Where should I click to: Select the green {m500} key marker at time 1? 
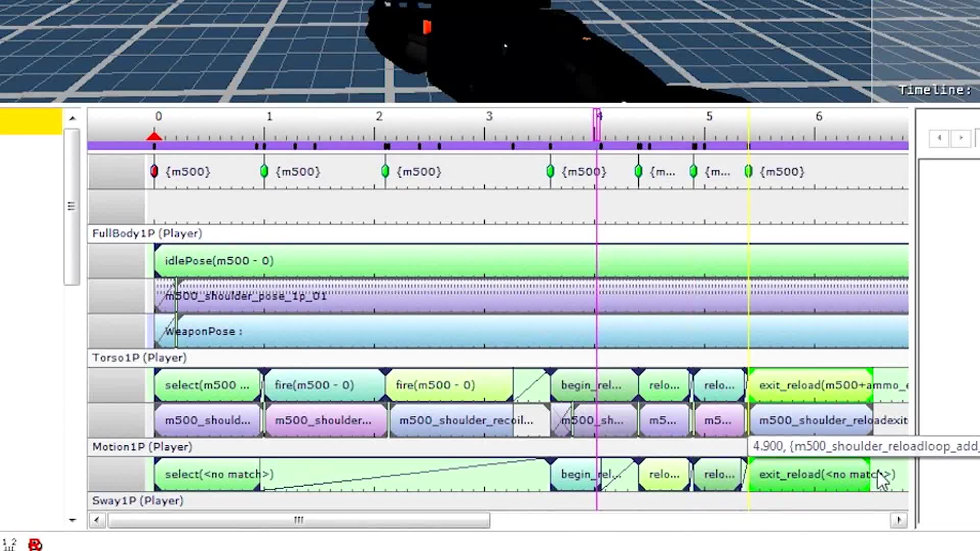point(264,171)
